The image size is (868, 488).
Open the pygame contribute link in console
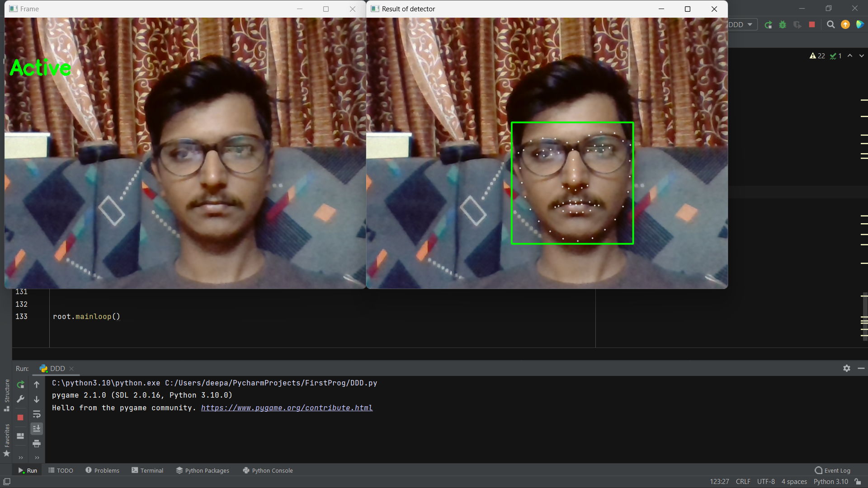287,408
